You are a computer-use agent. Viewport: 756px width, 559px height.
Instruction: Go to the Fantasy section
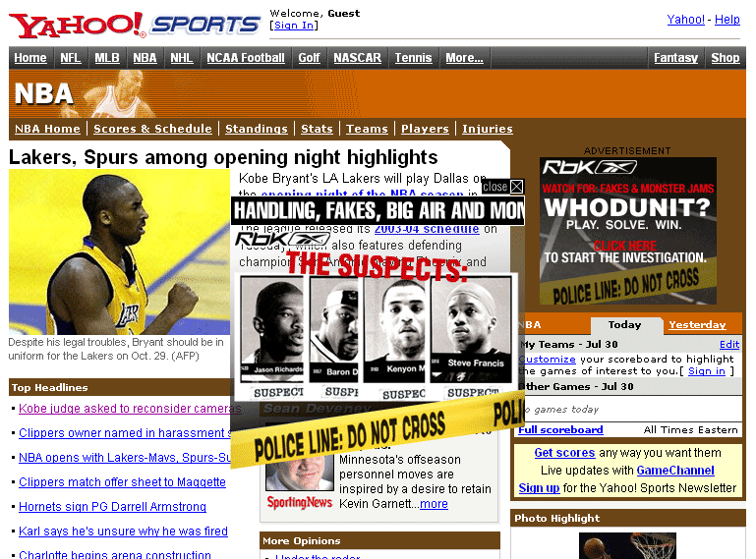click(675, 58)
